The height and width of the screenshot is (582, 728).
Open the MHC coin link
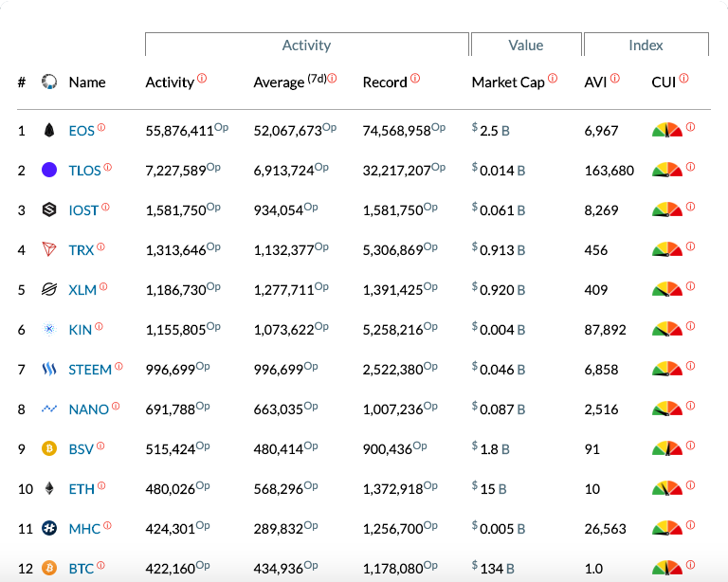84,529
